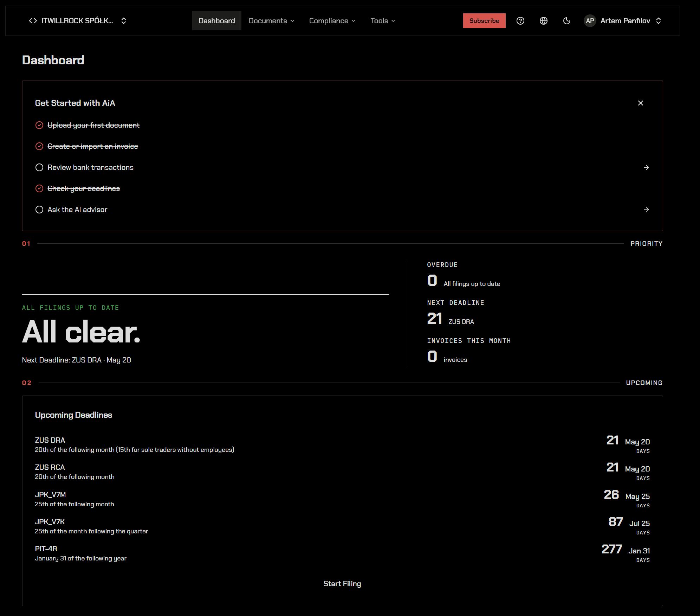Click the red Subscribe button

484,21
